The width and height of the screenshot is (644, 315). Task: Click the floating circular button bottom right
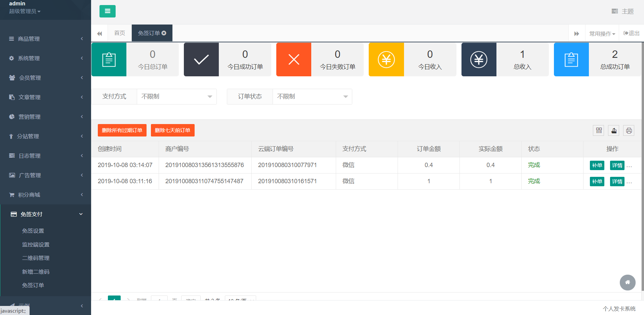pos(628,282)
